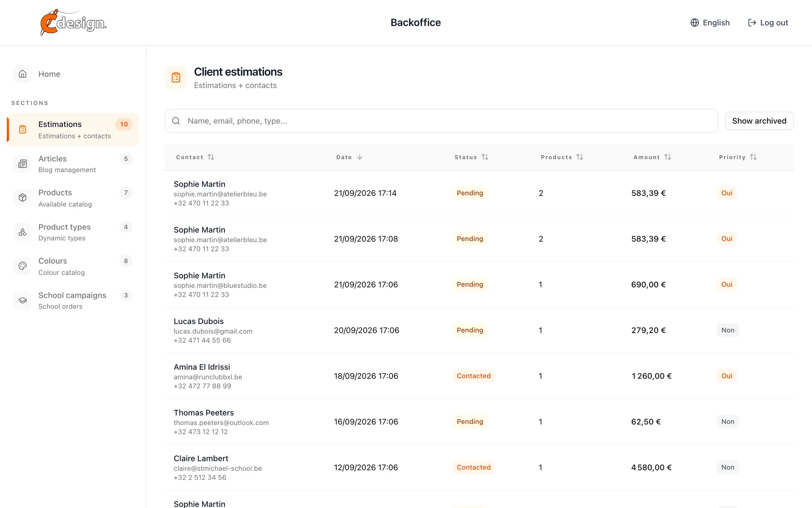
Task: Sort by Contact using its arrows icon
Action: pos(211,157)
